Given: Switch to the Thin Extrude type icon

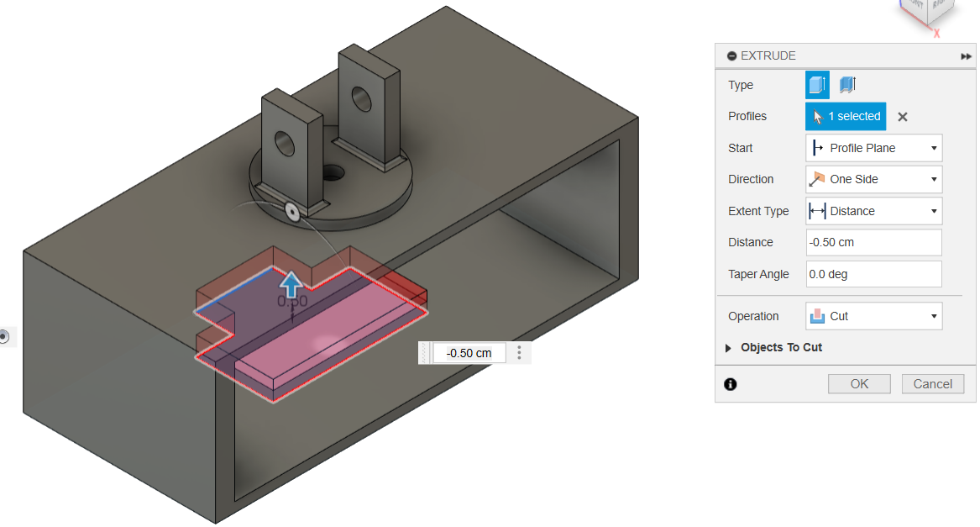Looking at the screenshot, I should (x=846, y=84).
